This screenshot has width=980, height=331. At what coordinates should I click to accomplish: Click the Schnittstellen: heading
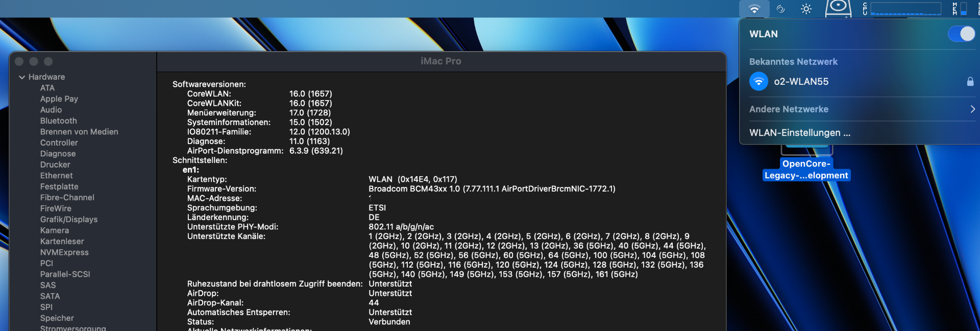click(x=200, y=160)
